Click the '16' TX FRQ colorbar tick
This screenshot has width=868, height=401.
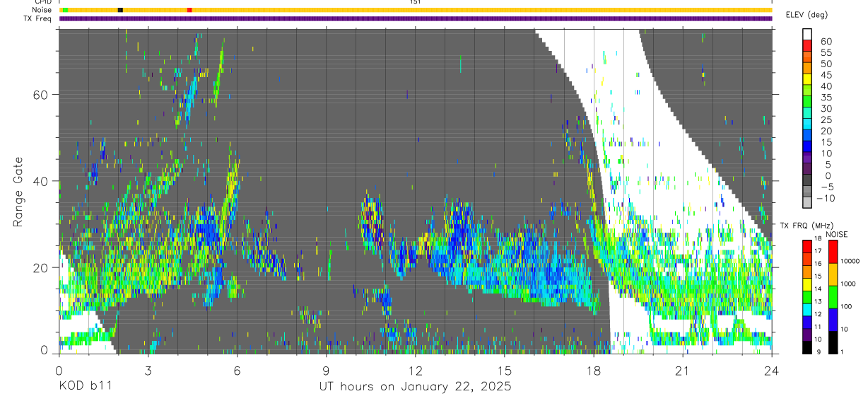click(x=819, y=264)
